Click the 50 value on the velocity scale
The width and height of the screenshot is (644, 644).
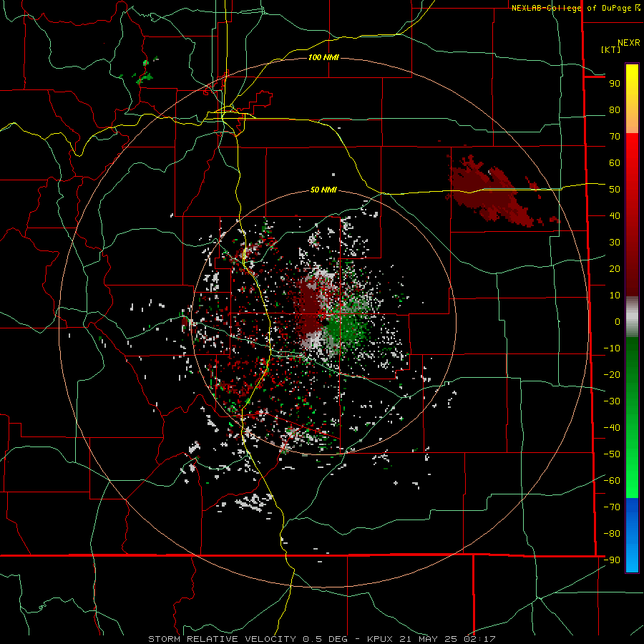615,190
